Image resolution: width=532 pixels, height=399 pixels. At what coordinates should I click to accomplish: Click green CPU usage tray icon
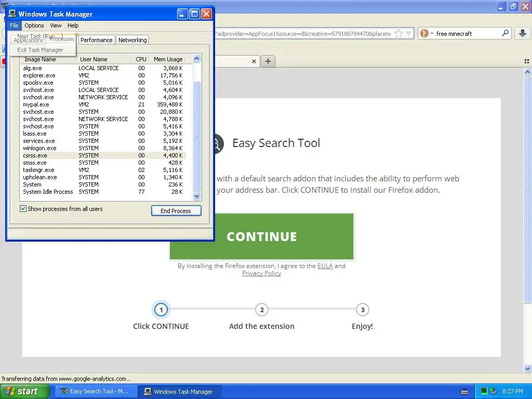coord(484,391)
